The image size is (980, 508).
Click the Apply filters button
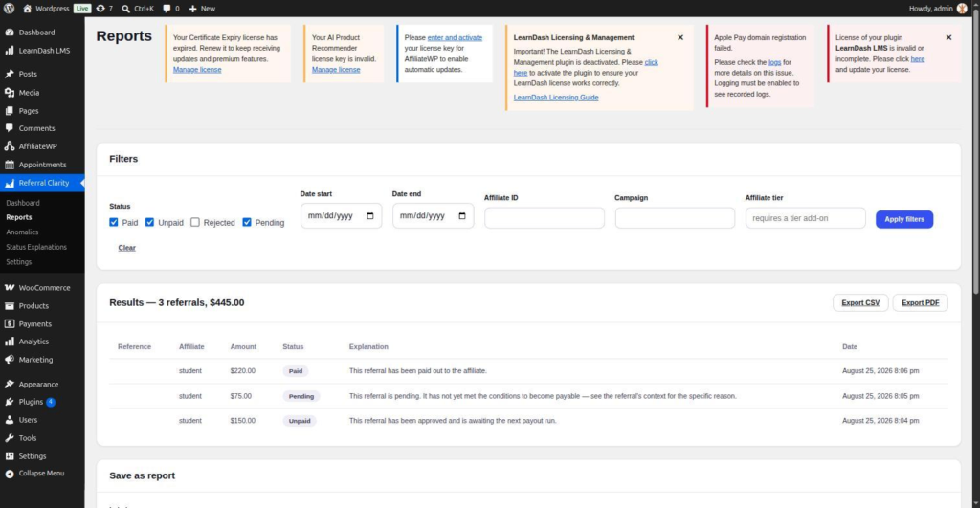(x=903, y=219)
